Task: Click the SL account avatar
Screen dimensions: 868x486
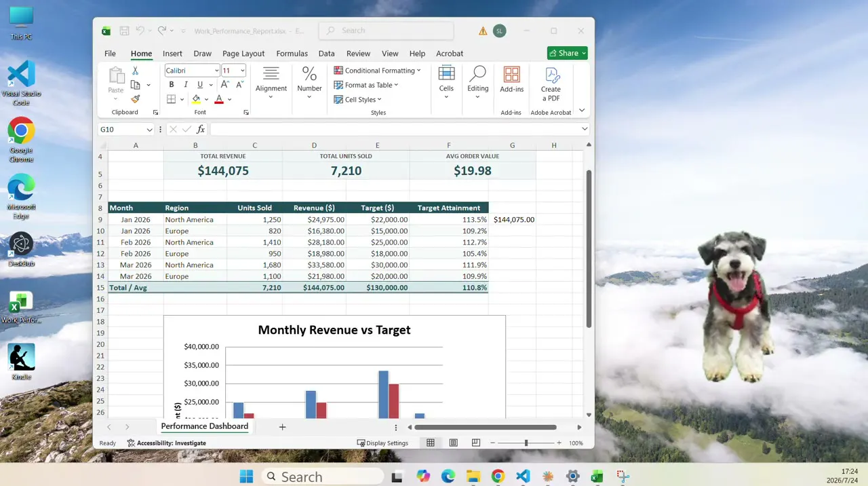Action: point(500,31)
